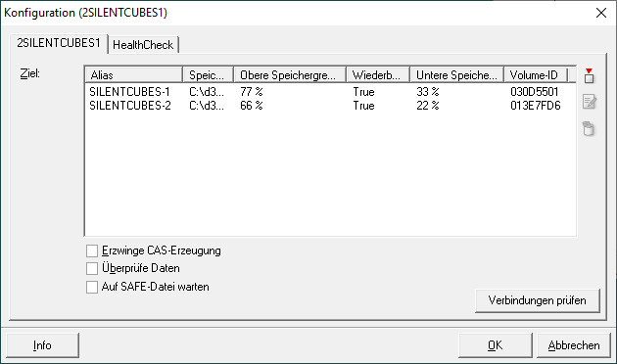This screenshot has height=364, width=617.
Task: Click the Verbindungen prüfen button
Action: point(537,300)
